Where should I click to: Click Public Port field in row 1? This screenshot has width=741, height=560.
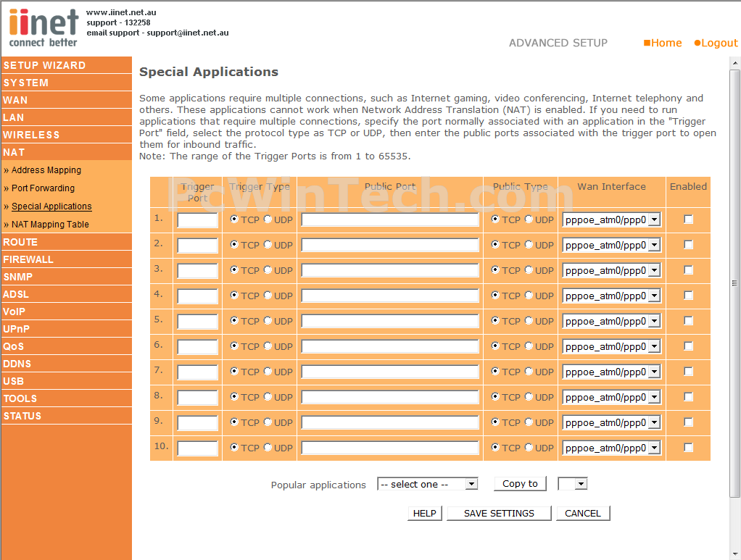[390, 220]
